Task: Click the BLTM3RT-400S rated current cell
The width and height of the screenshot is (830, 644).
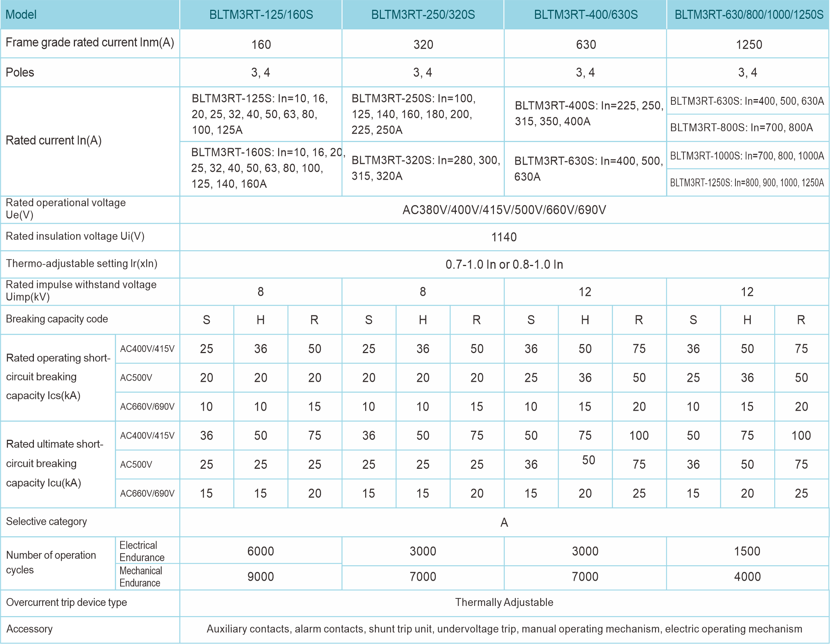Action: [x=585, y=113]
